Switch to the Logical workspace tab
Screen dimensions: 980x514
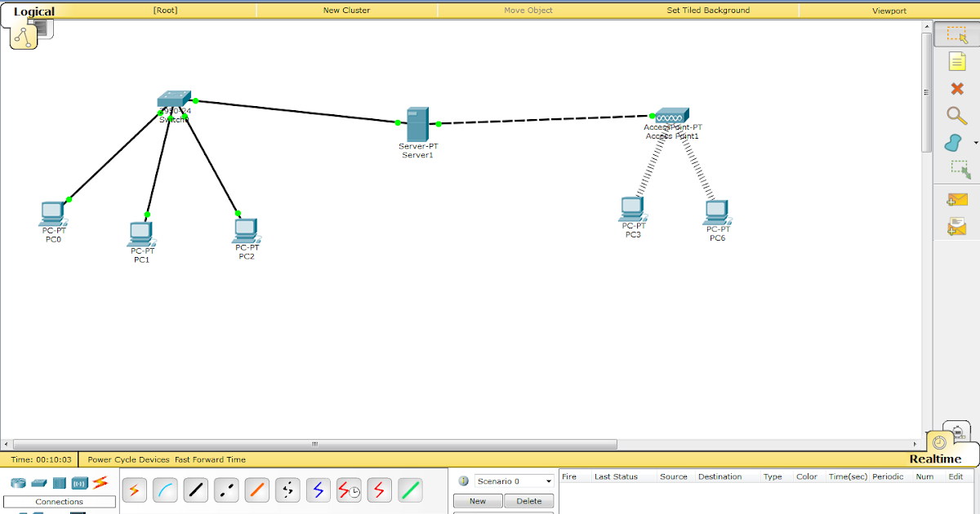[x=34, y=11]
